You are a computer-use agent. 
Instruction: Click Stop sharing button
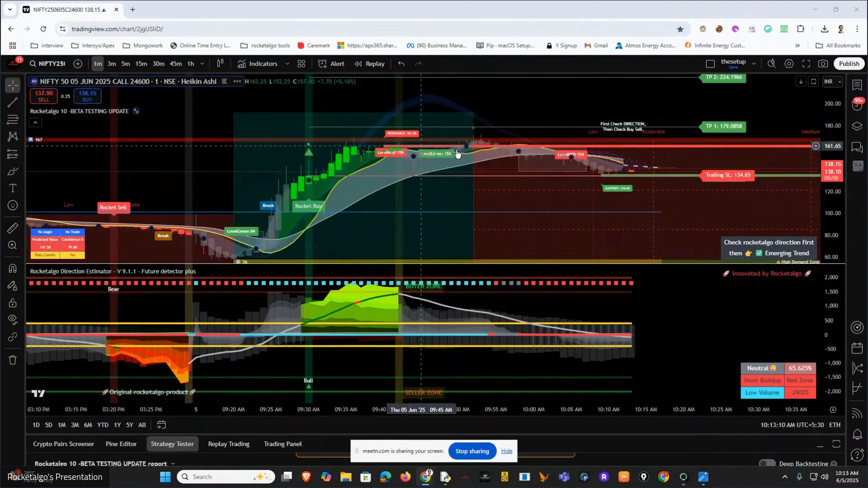(472, 451)
